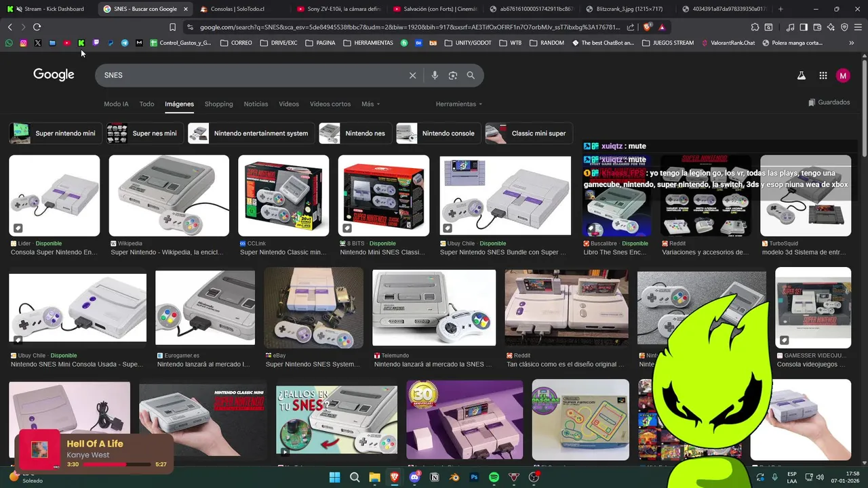The height and width of the screenshot is (488, 868).
Task: Filter by Classic mini super chip
Action: 529,134
